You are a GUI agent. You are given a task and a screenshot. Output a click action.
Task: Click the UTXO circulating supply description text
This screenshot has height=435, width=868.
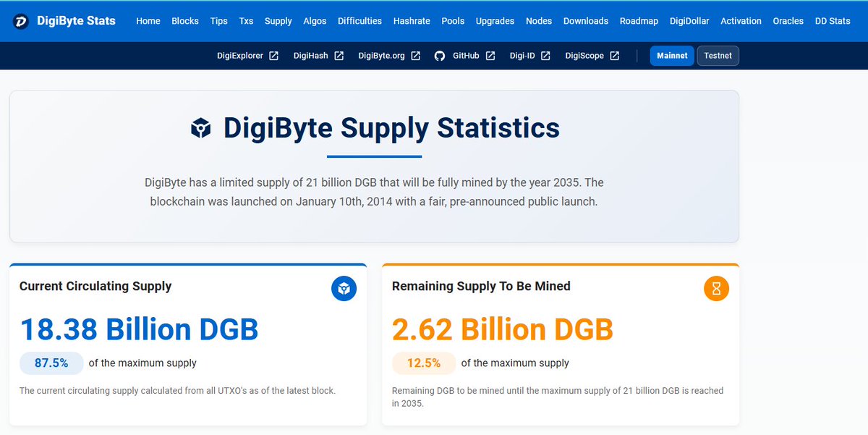(177, 391)
